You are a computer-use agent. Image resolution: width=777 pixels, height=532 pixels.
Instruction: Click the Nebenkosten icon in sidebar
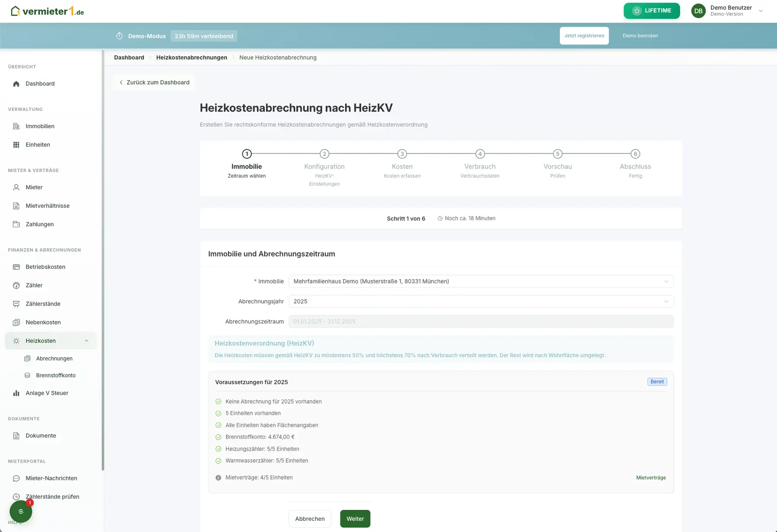coord(16,322)
